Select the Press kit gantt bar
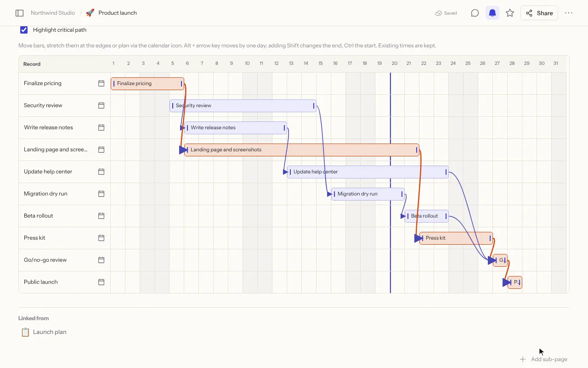 (456, 238)
